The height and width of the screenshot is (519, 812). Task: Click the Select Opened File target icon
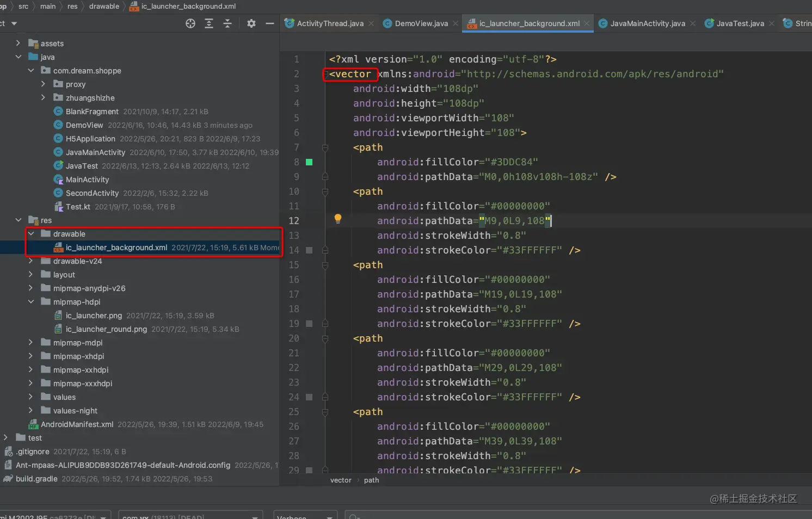(x=190, y=23)
